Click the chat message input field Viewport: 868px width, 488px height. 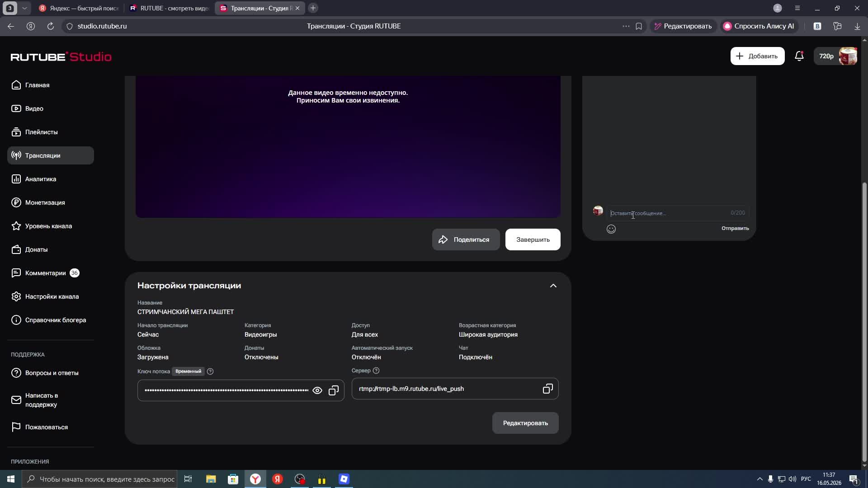[x=669, y=213]
